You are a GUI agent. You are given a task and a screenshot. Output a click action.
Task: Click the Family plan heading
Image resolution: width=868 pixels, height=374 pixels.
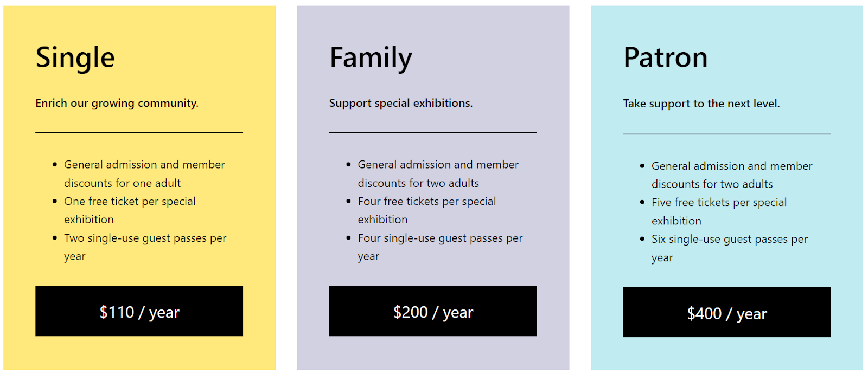coord(371,57)
